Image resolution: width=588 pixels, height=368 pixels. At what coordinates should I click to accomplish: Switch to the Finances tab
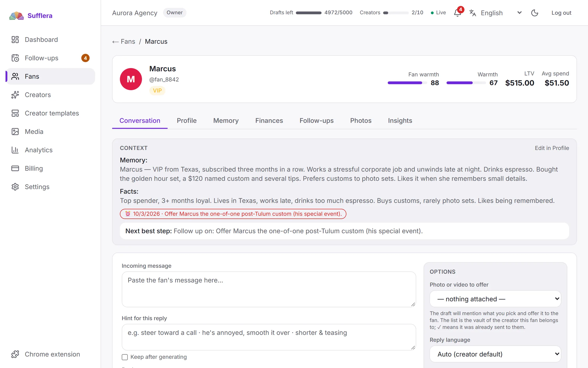pos(269,121)
